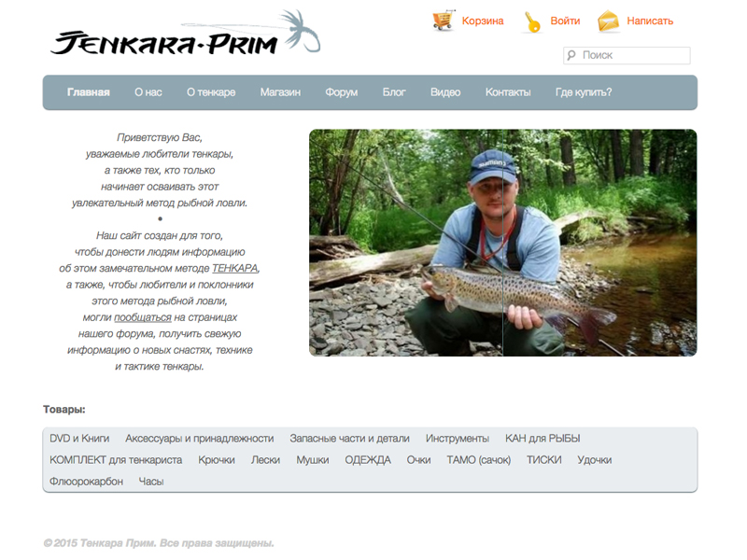The image size is (747, 560).
Task: Select Где купить? in navigation bar
Action: click(583, 92)
